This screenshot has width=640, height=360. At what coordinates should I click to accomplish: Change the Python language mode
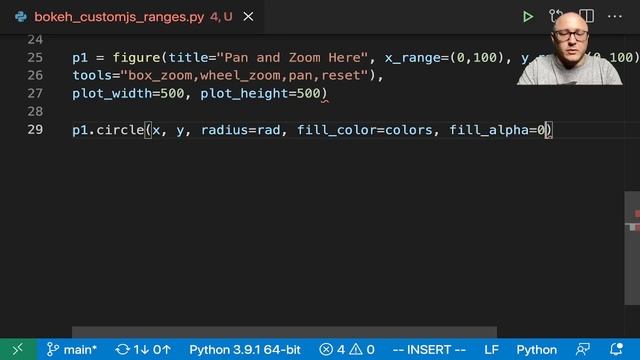[x=536, y=349]
